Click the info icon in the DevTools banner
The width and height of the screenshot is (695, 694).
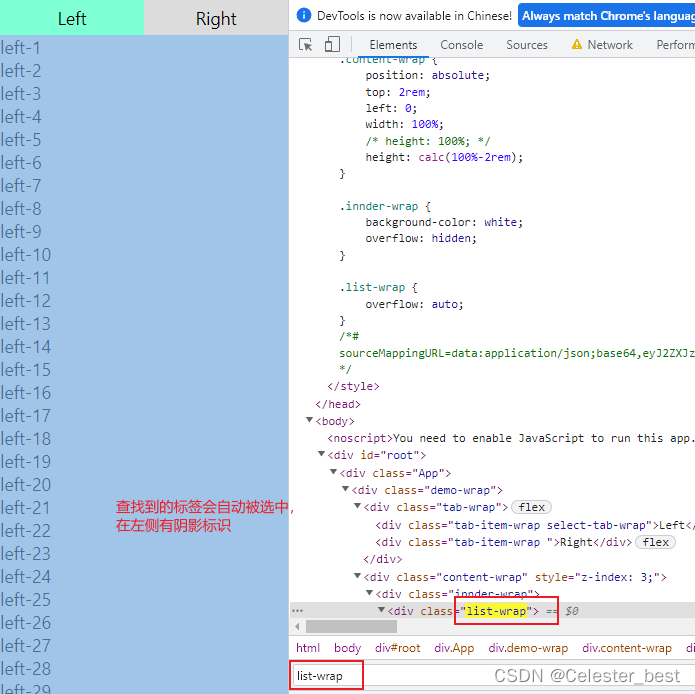click(304, 16)
